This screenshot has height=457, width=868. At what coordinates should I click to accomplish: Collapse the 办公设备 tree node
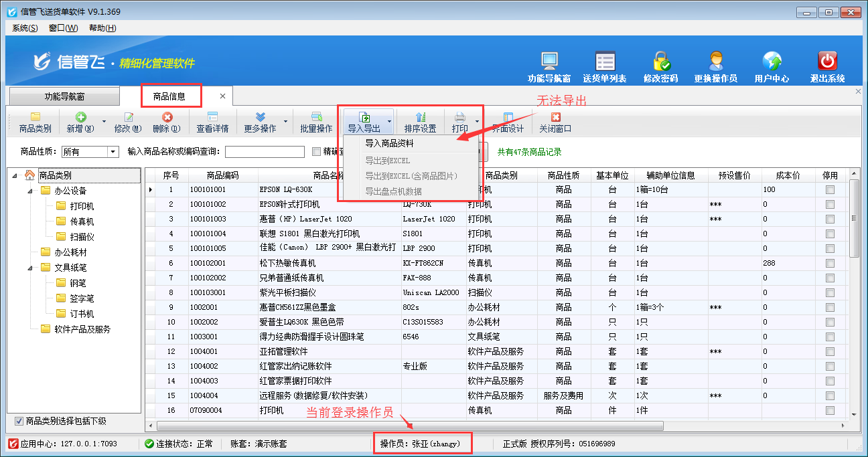tap(30, 191)
